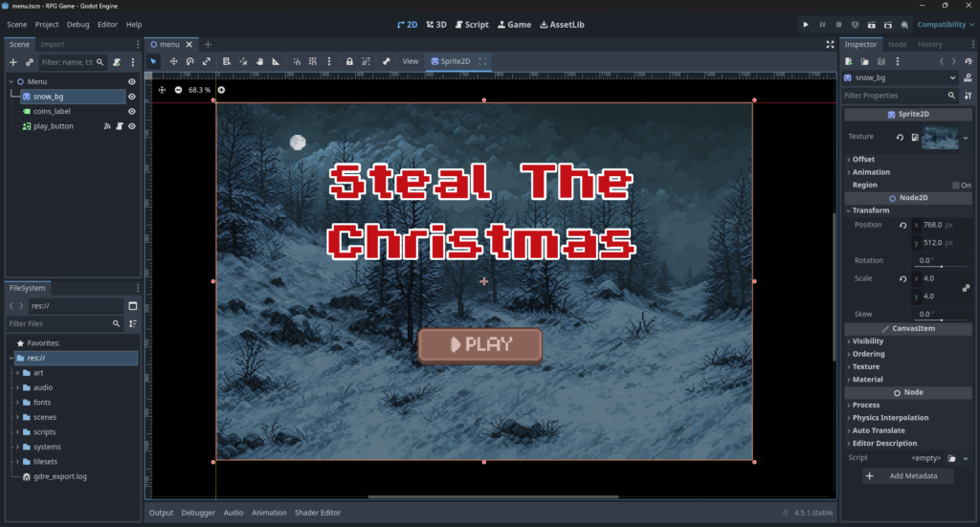Switch to the Import tab
Image resolution: width=980 pixels, height=527 pixels.
tap(53, 44)
